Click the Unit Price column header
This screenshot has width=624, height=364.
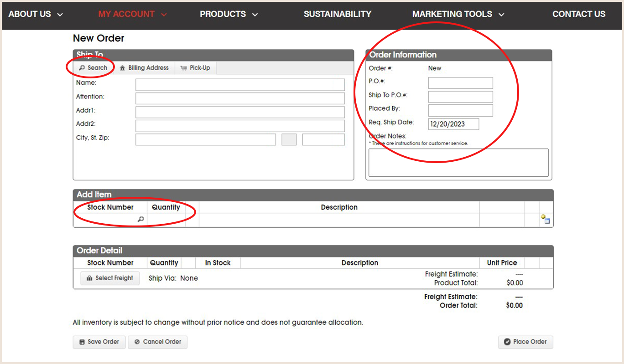coord(502,263)
